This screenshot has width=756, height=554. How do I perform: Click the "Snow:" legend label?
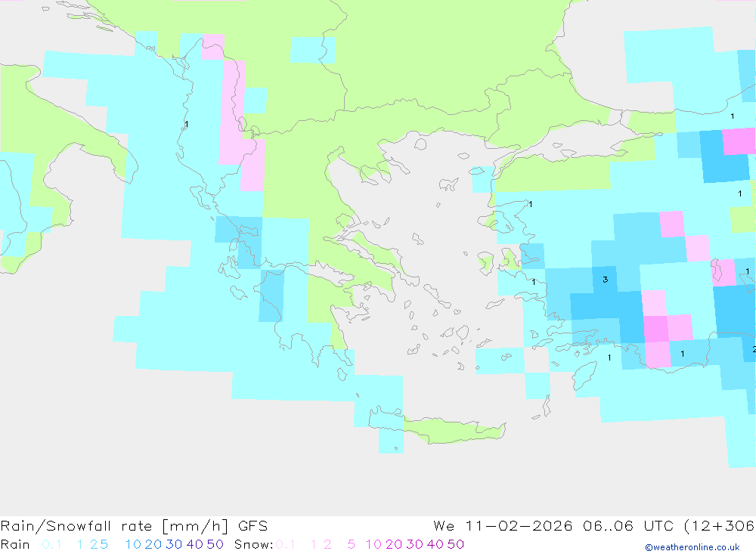[253, 544]
